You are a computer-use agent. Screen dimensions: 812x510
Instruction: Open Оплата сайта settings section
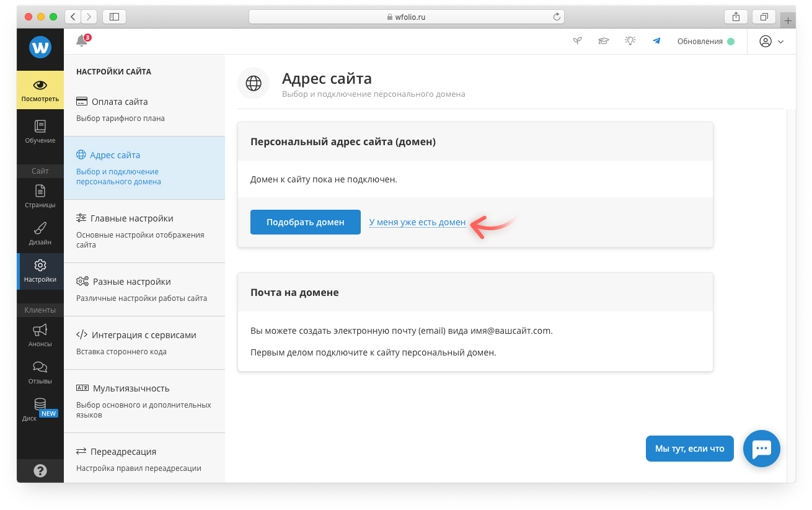tap(144, 110)
